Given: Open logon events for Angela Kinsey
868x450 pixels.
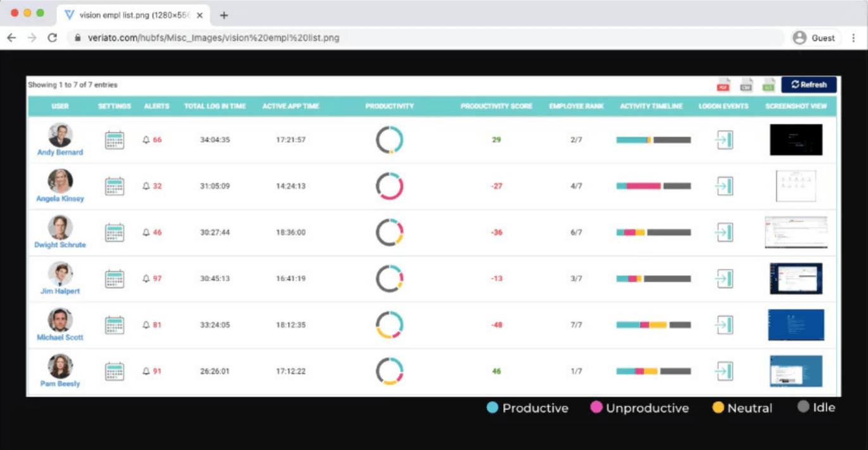Looking at the screenshot, I should tap(724, 186).
